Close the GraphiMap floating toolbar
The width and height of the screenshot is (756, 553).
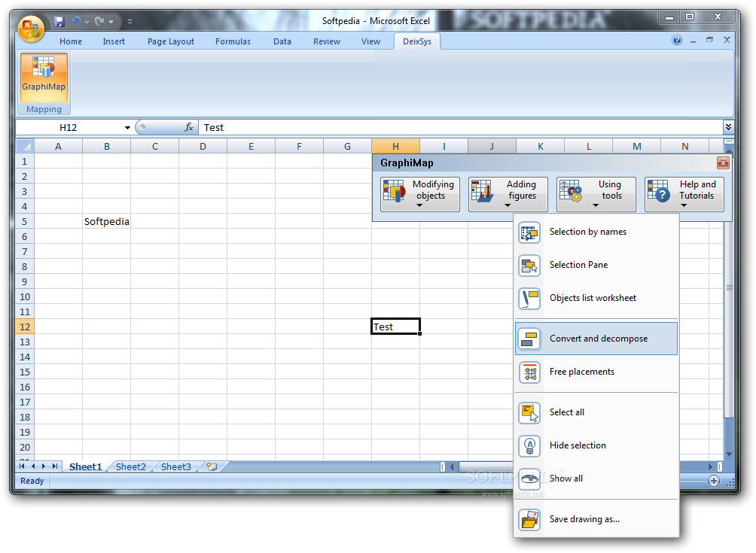[x=723, y=163]
